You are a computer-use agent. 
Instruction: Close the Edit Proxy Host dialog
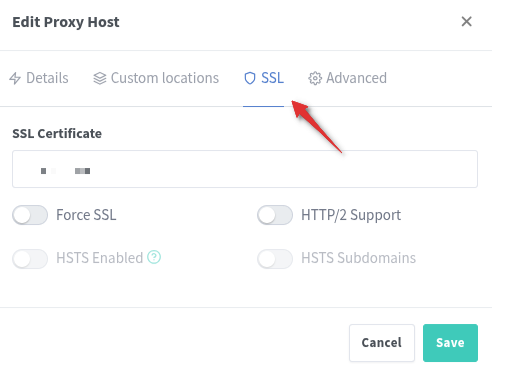tap(466, 22)
